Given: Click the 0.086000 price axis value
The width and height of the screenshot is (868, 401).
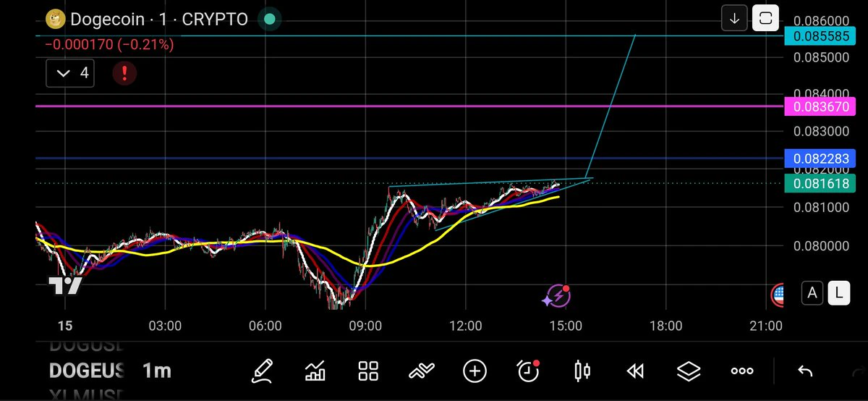Looking at the screenshot, I should pos(821,20).
